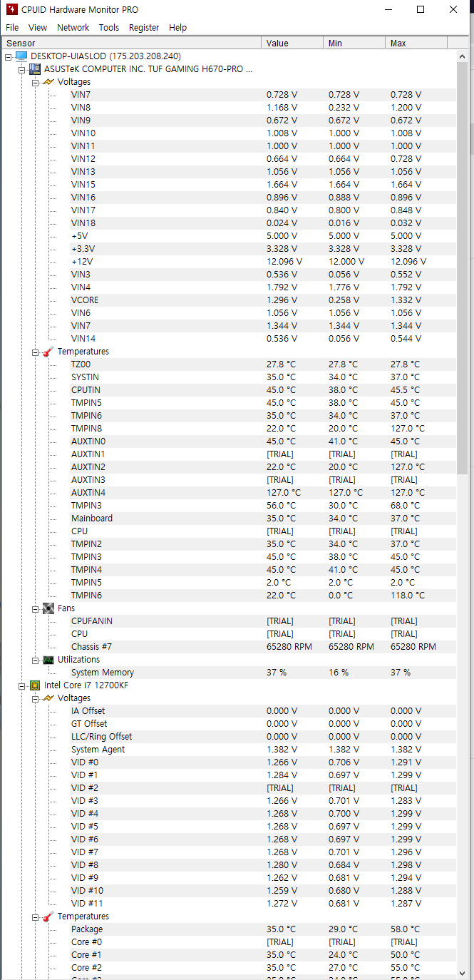Open the Register menu
Image resolution: width=474 pixels, height=980 pixels.
(144, 28)
